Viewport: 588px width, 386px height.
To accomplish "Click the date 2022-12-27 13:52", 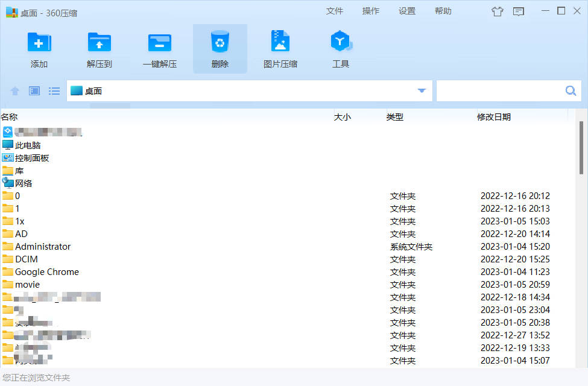I will point(515,335).
